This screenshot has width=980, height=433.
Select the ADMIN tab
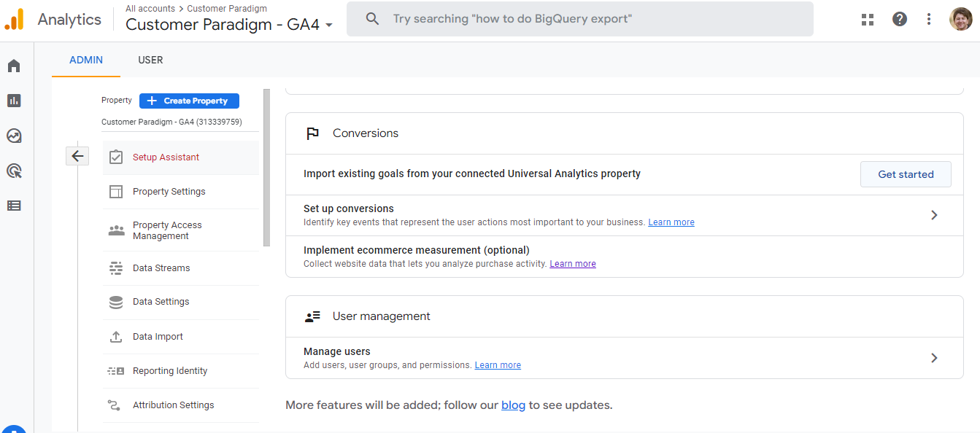pos(85,60)
